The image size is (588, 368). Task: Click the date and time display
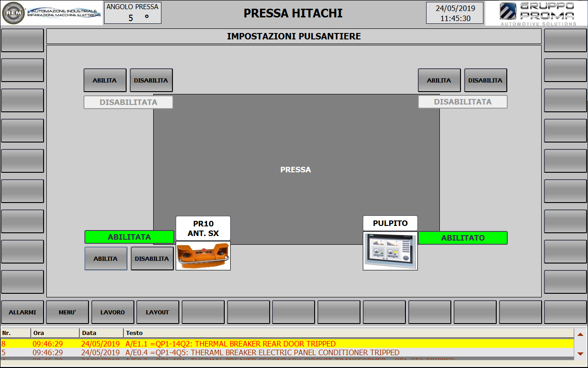[x=455, y=13]
